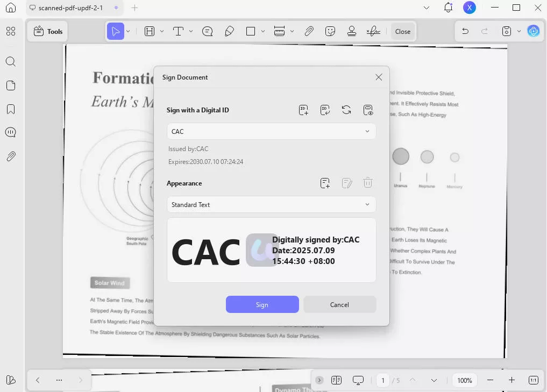This screenshot has height=392, width=547.
Task: Click the Sign button
Action: click(262, 304)
